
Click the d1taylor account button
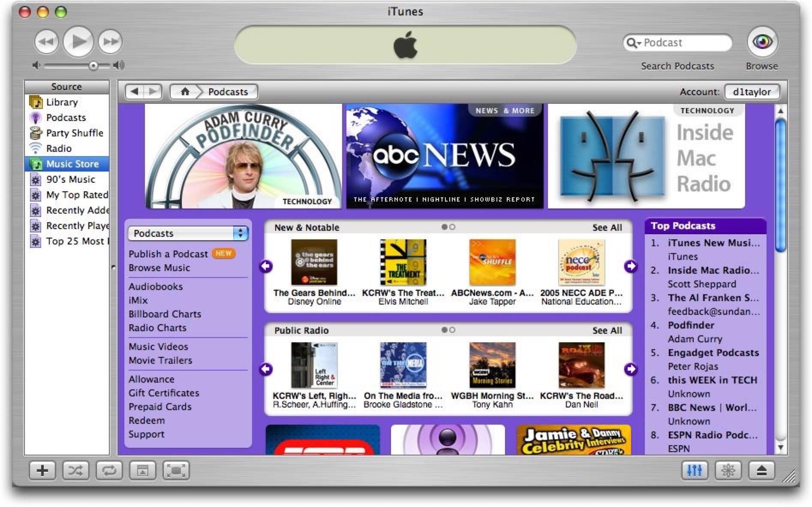tap(752, 92)
